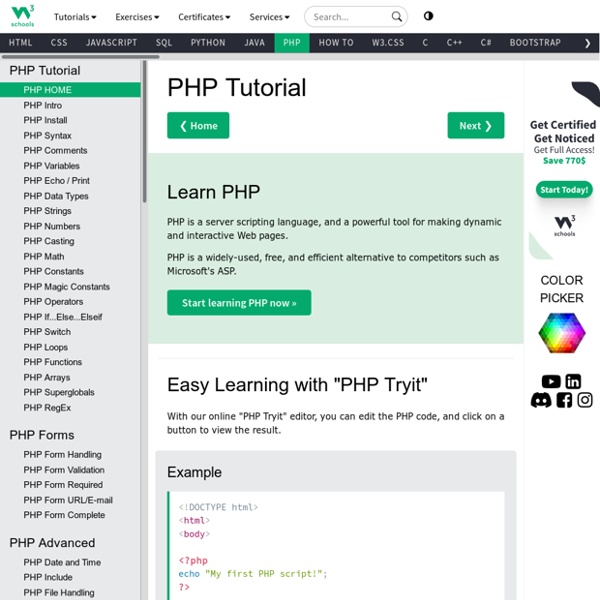600x600 pixels.
Task: Open the Certificates dropdown menu
Action: click(x=204, y=17)
